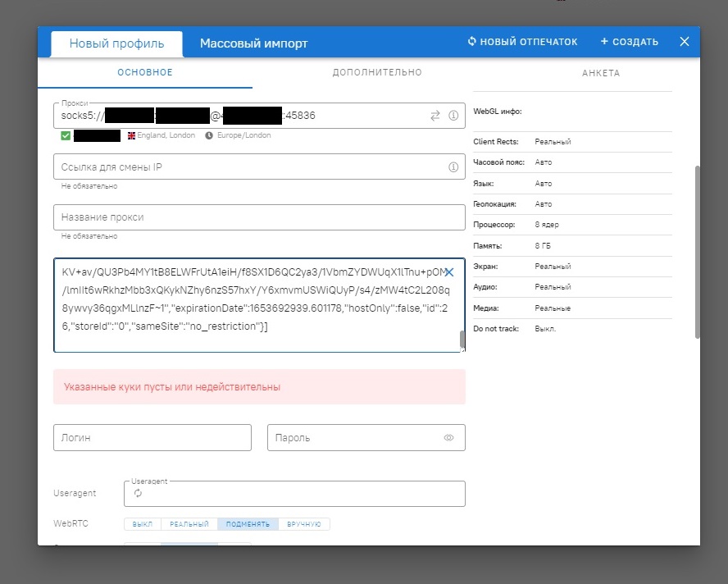Click the green proxy status checkmark icon
Image resolution: width=728 pixels, height=584 pixels.
click(66, 135)
